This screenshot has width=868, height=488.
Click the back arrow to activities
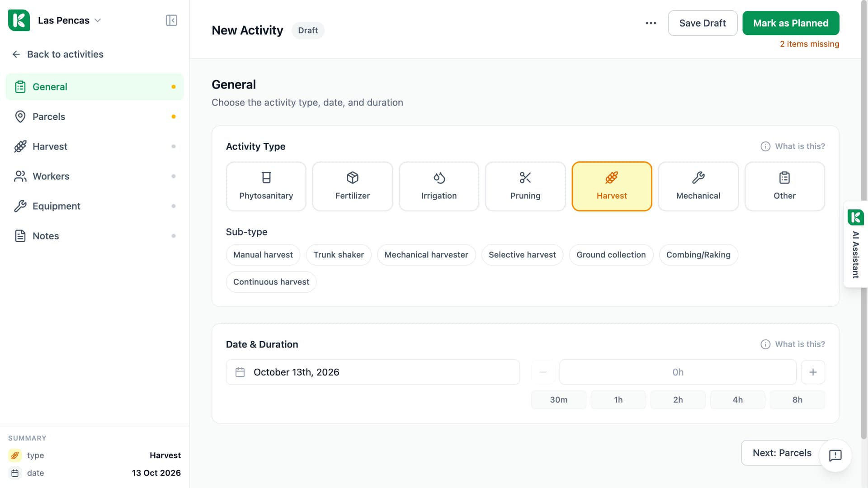(x=16, y=54)
